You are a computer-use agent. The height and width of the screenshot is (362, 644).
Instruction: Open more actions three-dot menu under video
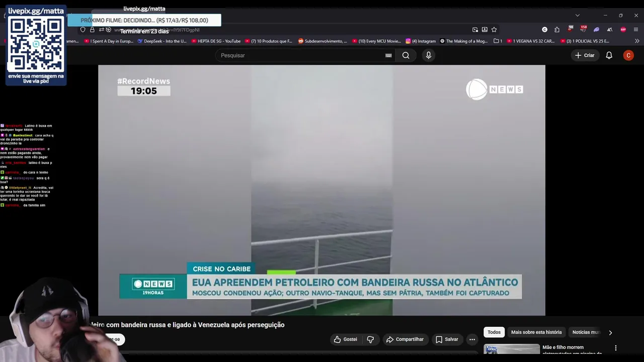[472, 339]
